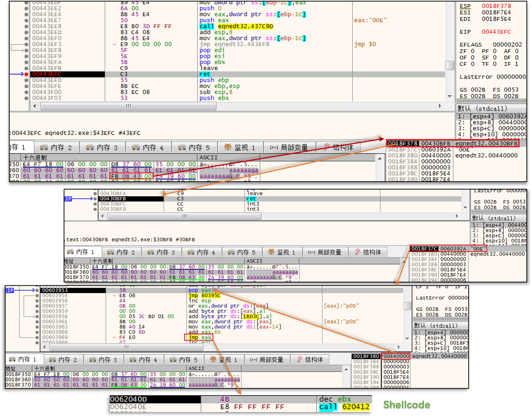Viewport: 532px width, 419px height.
Task: Click the 结构体 struct icon in bottom debugger panel
Action: [300, 359]
